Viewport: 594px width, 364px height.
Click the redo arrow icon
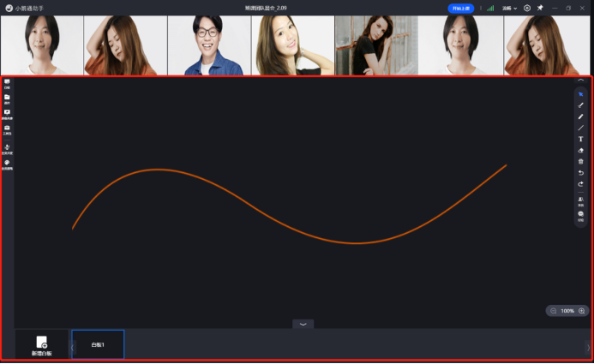pyautogui.click(x=581, y=184)
